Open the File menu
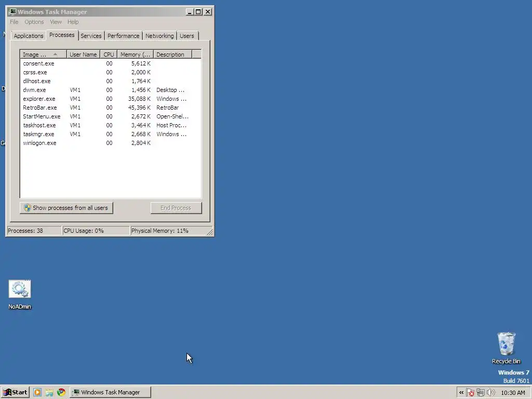This screenshot has height=399, width=532. pos(14,22)
